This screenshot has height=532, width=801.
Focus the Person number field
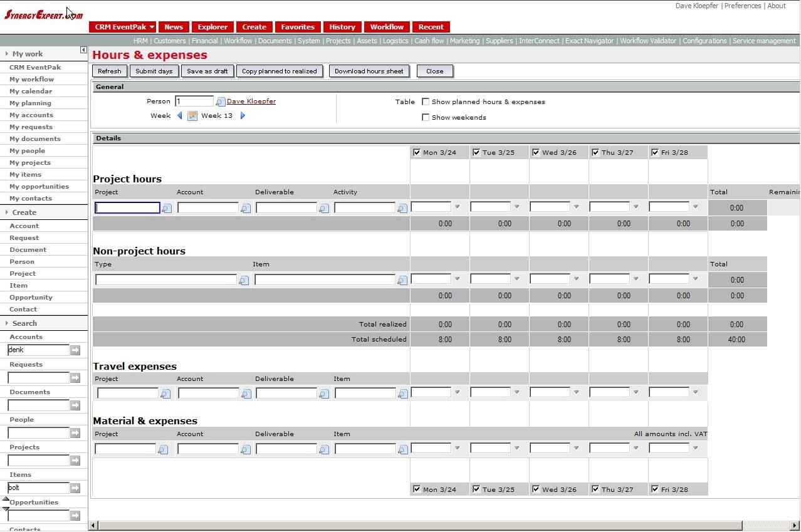[x=194, y=102]
